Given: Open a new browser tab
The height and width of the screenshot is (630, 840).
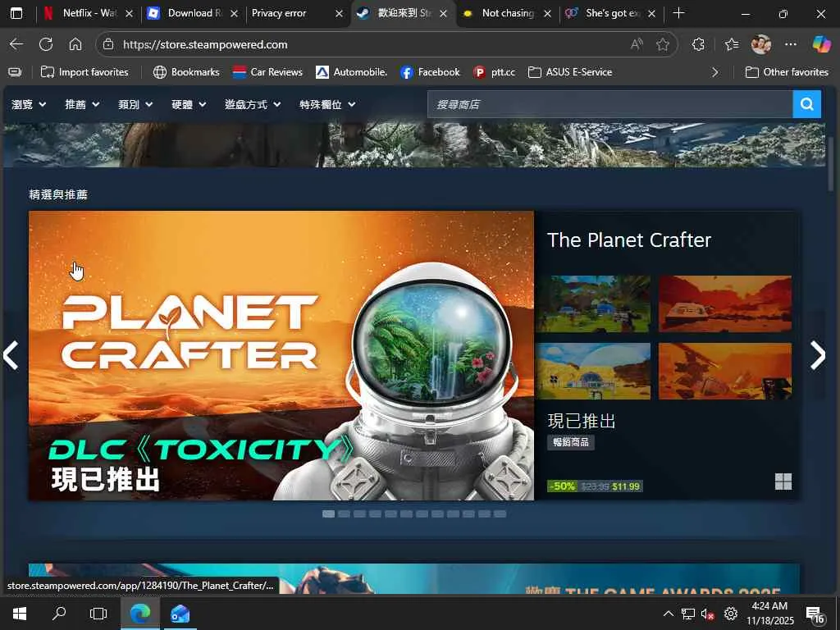Looking at the screenshot, I should tap(678, 13).
